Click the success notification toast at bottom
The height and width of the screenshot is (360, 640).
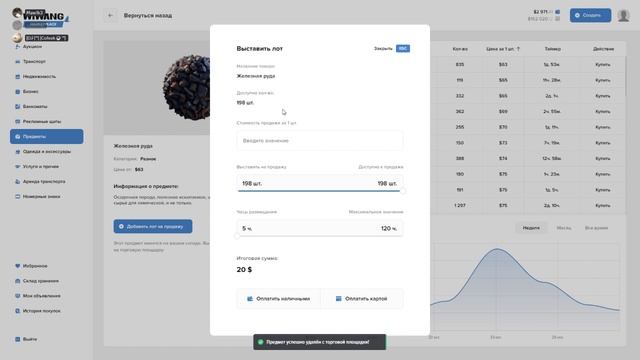point(319,342)
